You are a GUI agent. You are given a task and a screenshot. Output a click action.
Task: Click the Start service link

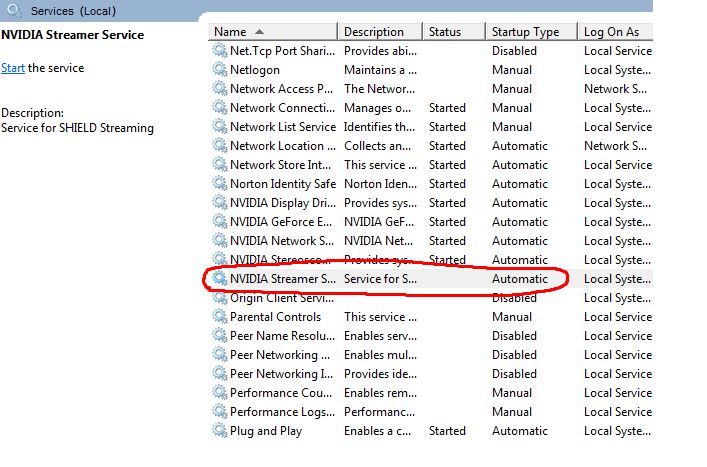click(x=13, y=68)
